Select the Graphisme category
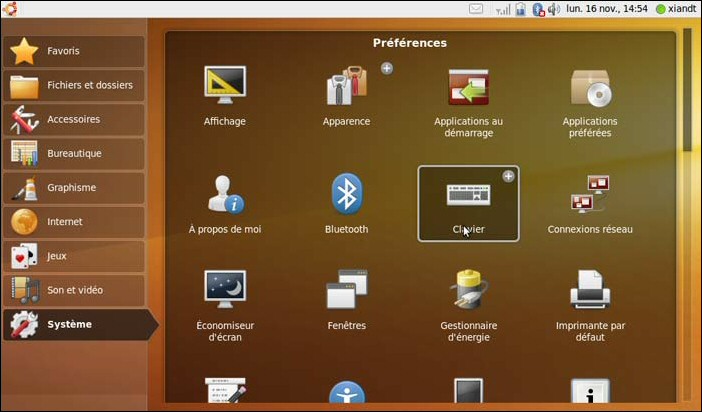The height and width of the screenshot is (412, 702). 74,188
